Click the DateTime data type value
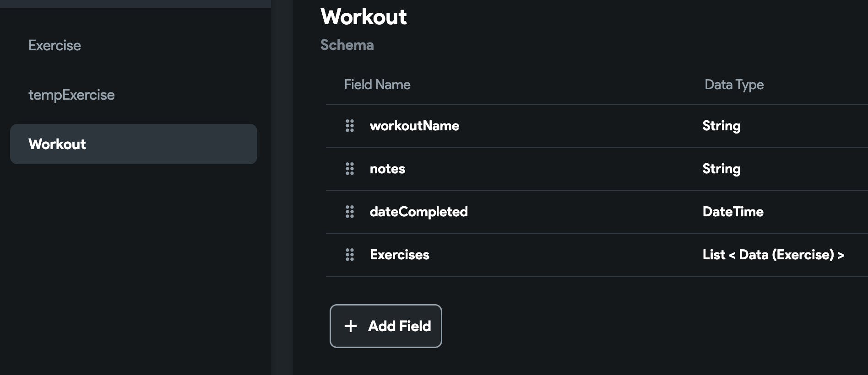868x375 pixels. (x=732, y=212)
